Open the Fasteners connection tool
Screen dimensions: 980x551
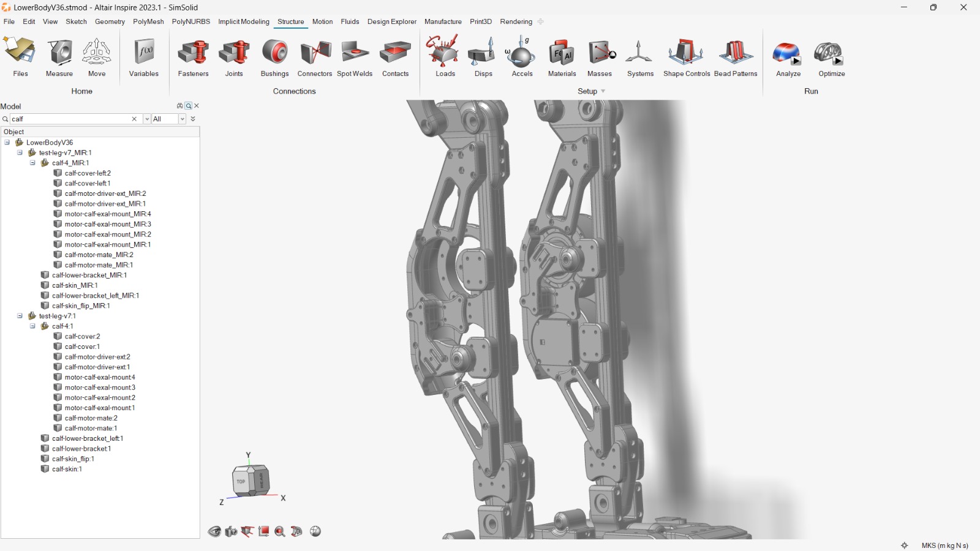(193, 54)
